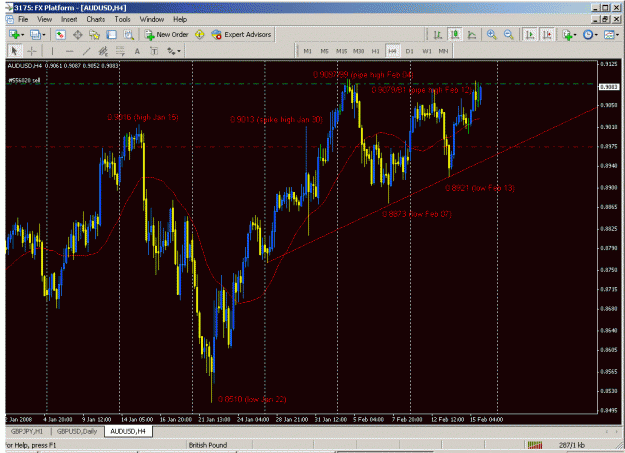Select the Cursor arrow tool

click(x=15, y=51)
